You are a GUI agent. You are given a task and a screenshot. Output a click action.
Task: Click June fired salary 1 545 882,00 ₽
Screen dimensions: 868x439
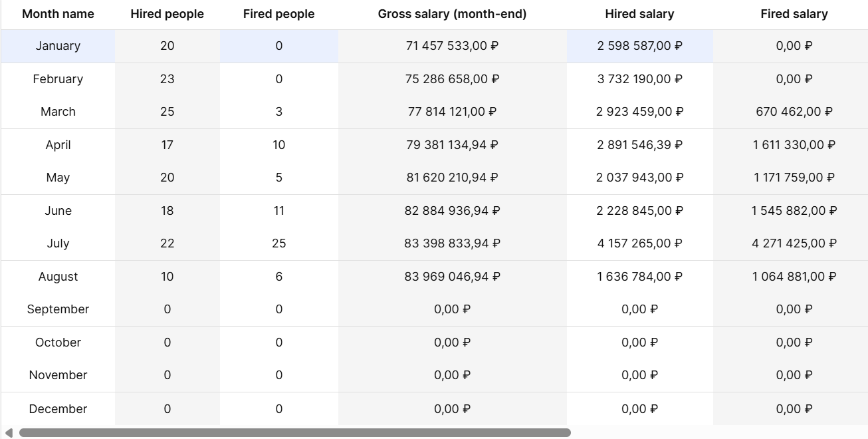794,211
